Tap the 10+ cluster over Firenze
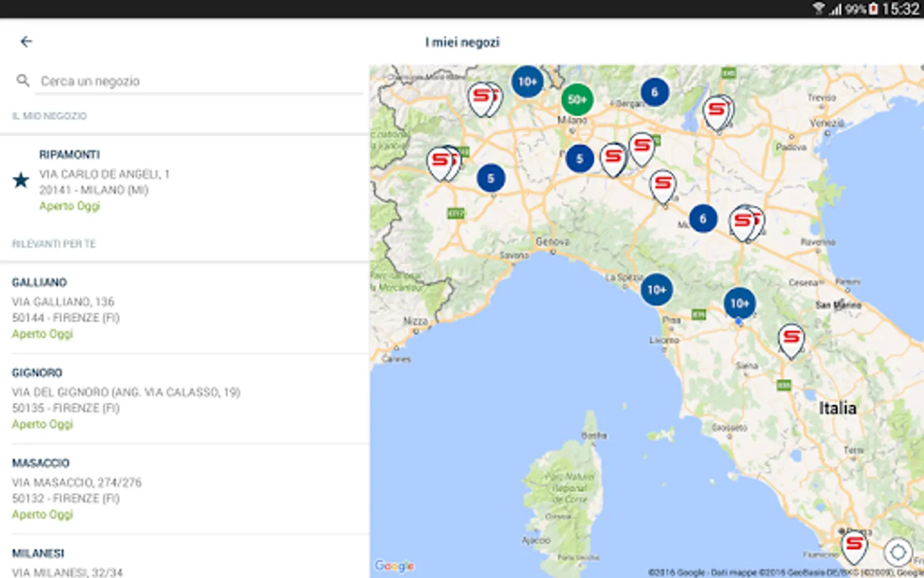The image size is (924, 578). 739,303
